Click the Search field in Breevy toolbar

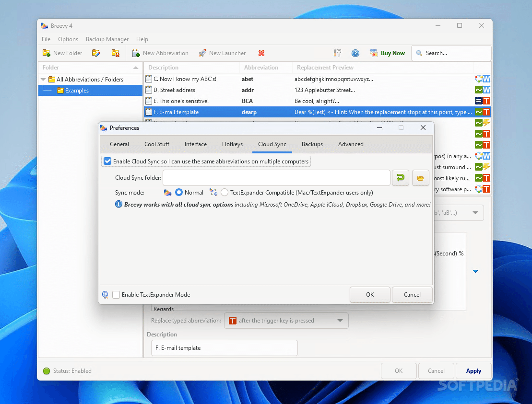click(451, 53)
